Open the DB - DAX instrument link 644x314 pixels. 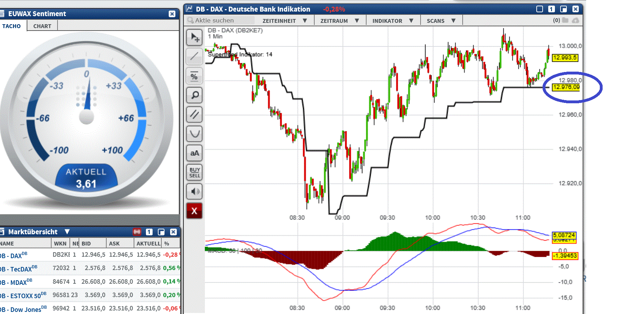pos(13,255)
